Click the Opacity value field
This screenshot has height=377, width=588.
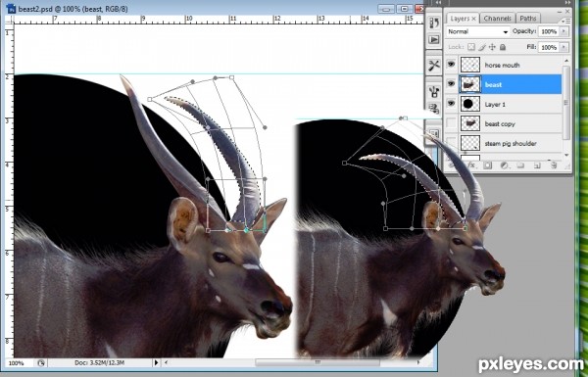click(549, 31)
